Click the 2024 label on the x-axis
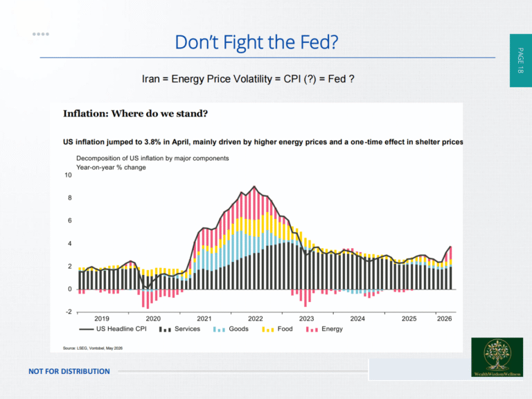This screenshot has width=532, height=399. [357, 319]
